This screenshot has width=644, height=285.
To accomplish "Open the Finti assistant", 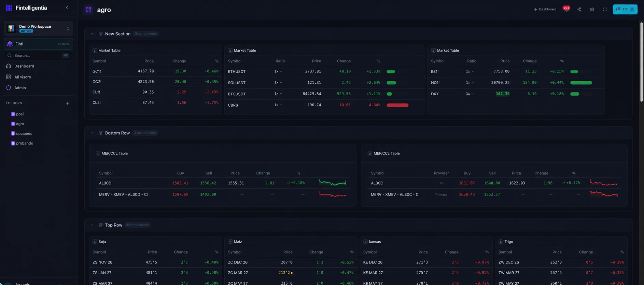I will pos(39,44).
